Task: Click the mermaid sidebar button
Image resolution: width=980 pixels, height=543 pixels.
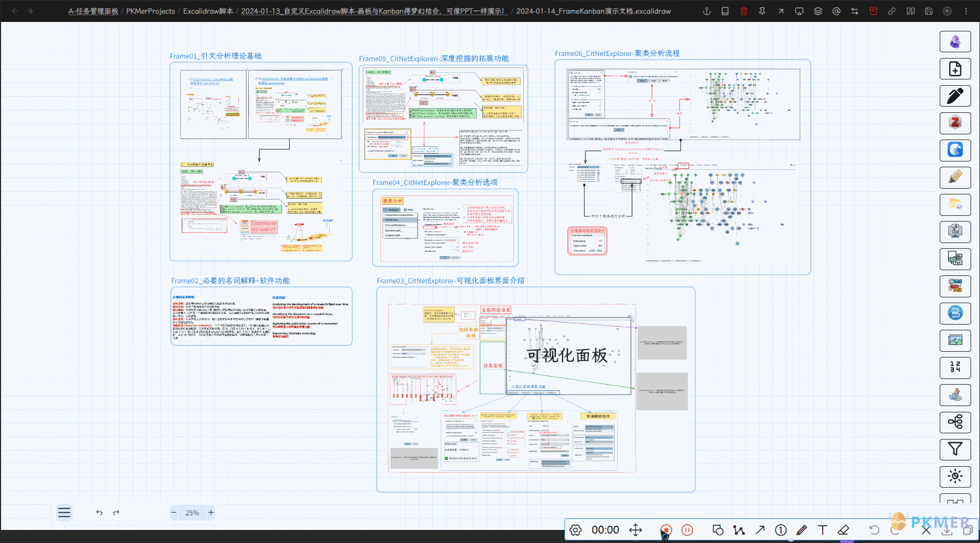Action: 955,395
